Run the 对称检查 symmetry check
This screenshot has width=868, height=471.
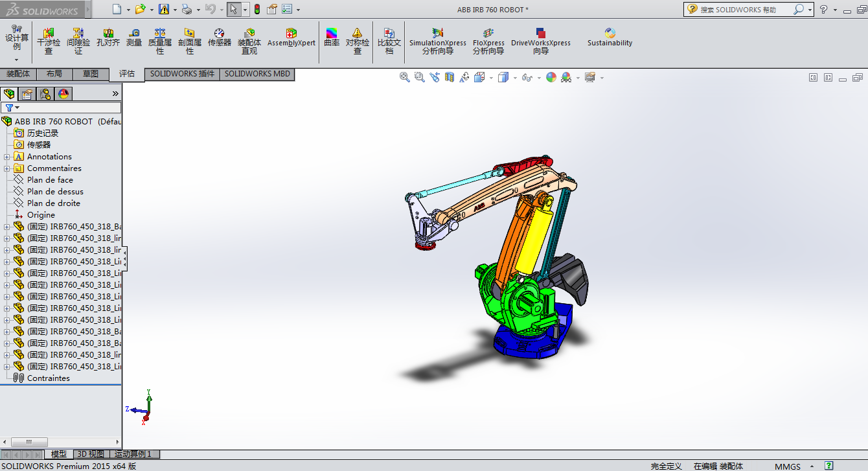pos(358,41)
